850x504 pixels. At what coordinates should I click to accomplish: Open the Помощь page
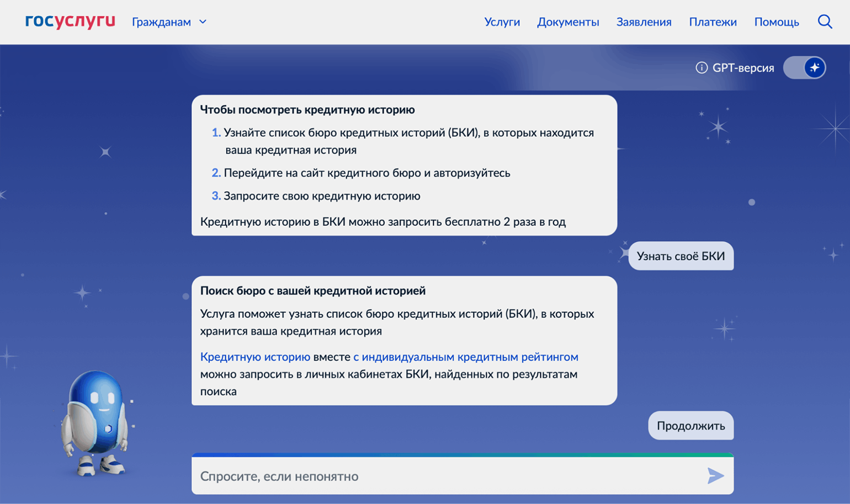[x=776, y=22]
